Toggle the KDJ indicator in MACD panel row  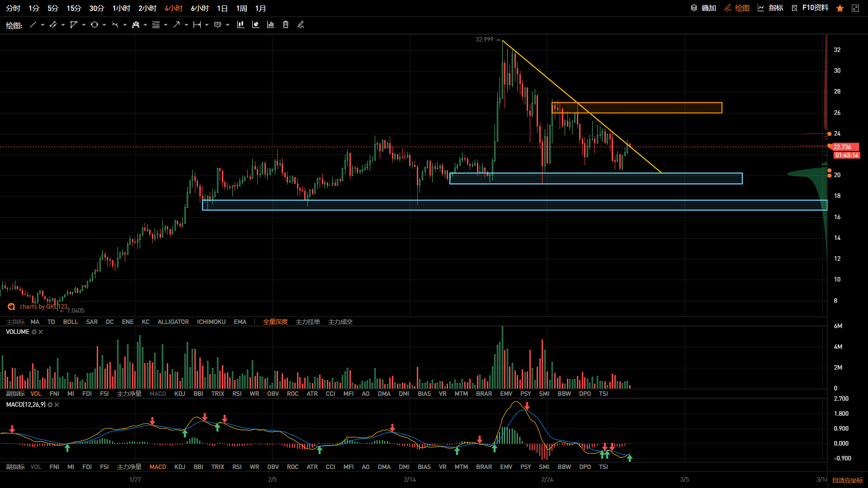pyautogui.click(x=180, y=467)
